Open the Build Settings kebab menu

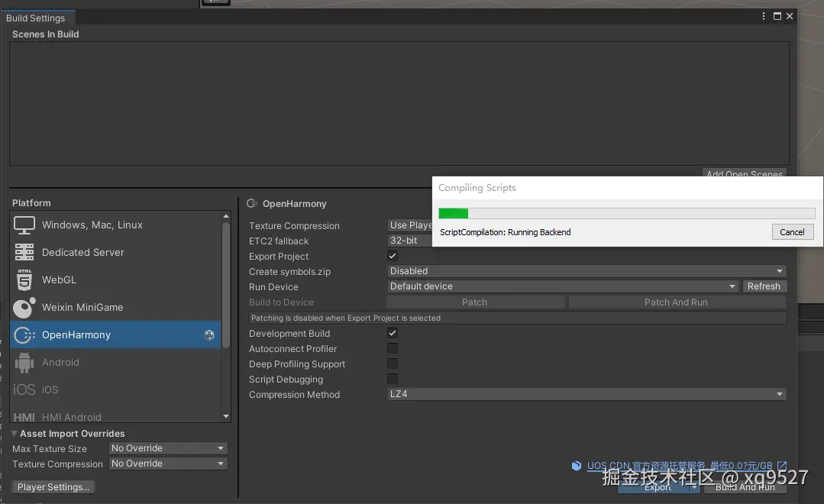coord(764,16)
